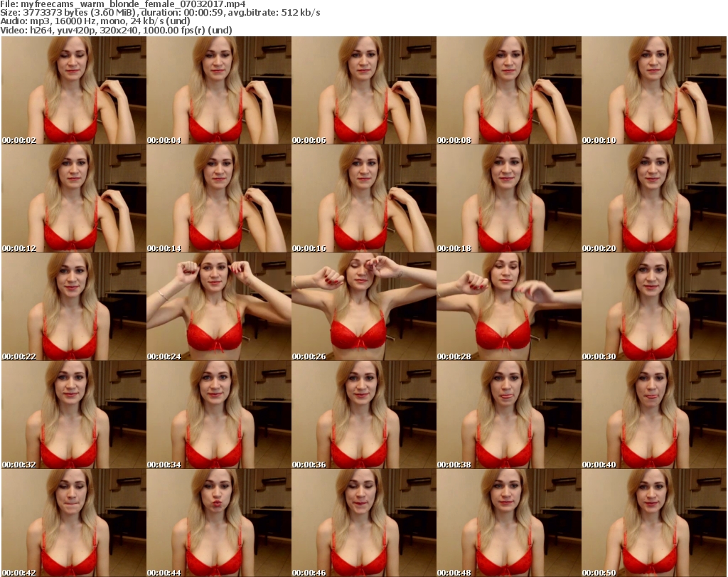The height and width of the screenshot is (577, 728).
Task: Select the thumbnail stamped 00:00:28
Action: (x=509, y=307)
